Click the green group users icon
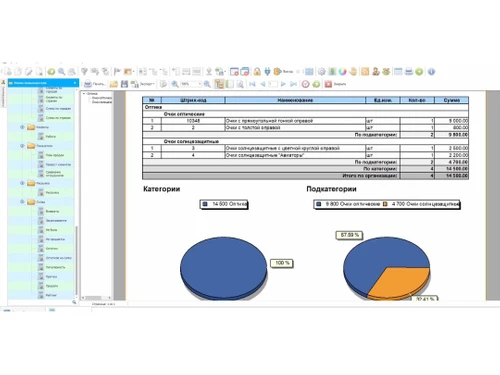 tap(386, 71)
